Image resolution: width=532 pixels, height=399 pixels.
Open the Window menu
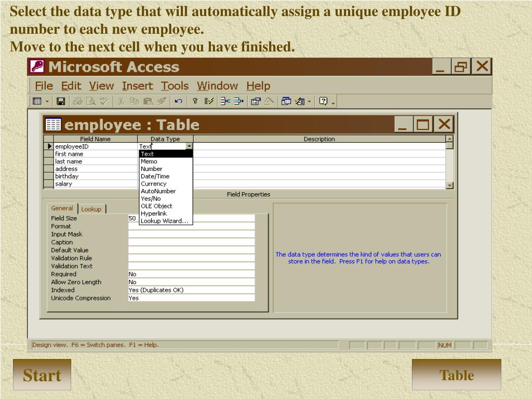click(217, 86)
